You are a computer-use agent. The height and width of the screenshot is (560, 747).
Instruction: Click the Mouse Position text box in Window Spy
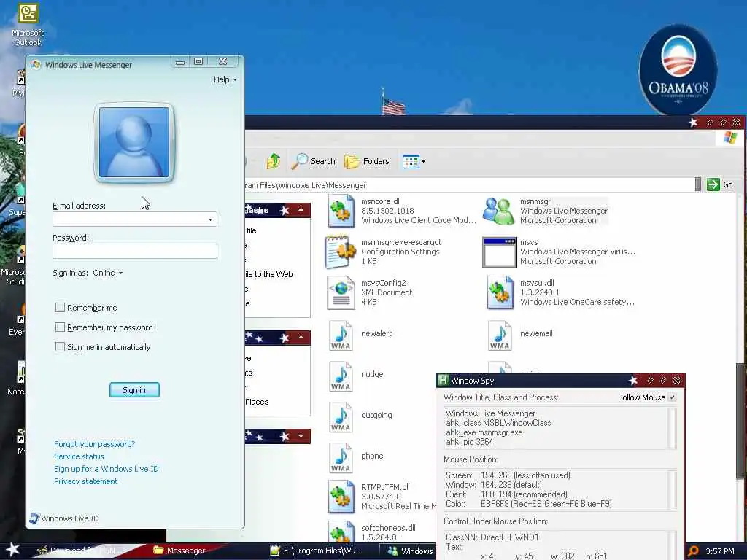pos(560,489)
